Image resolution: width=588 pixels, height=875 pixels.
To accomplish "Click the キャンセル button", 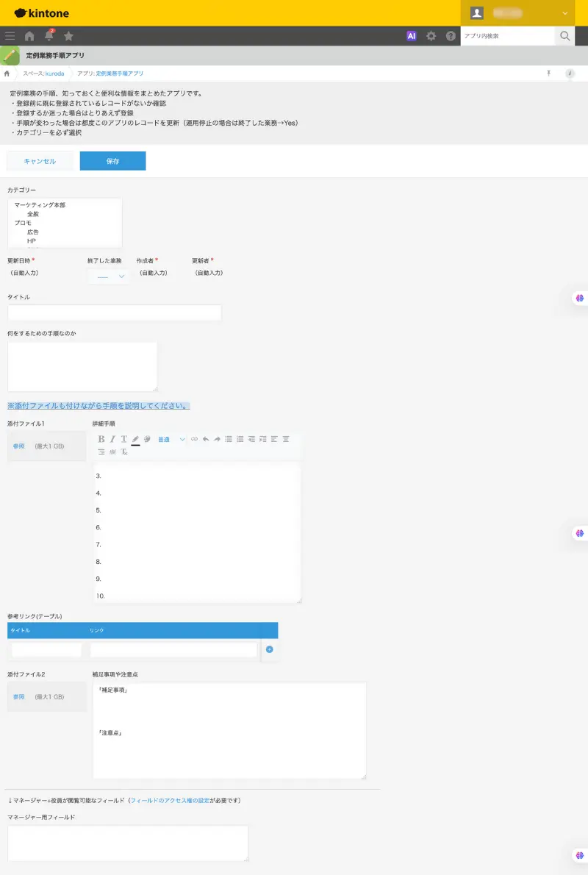I will tap(40, 161).
